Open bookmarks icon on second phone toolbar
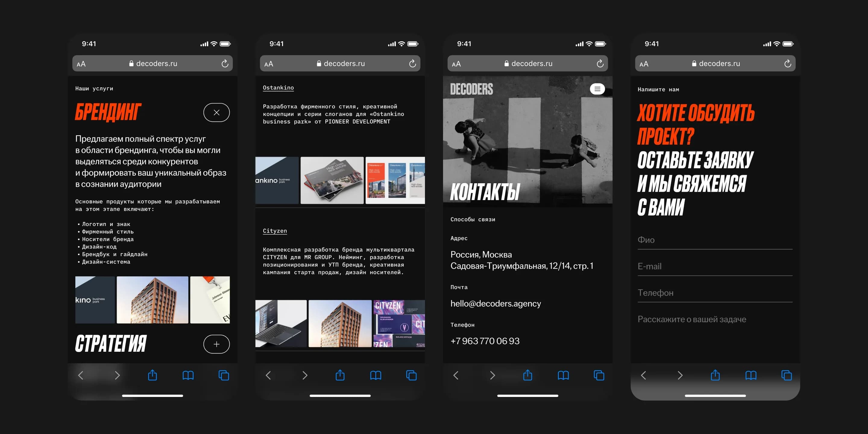Image resolution: width=868 pixels, height=434 pixels. pos(375,375)
